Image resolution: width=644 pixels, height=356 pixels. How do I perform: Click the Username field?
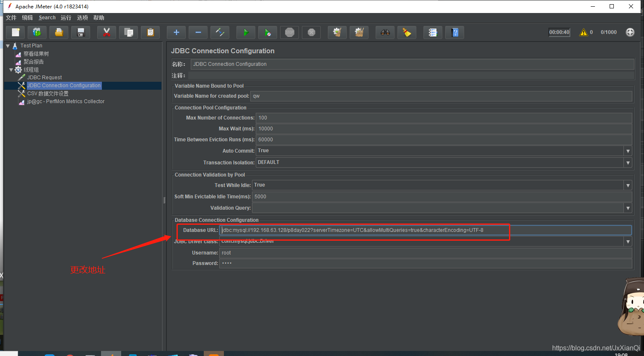(x=426, y=253)
